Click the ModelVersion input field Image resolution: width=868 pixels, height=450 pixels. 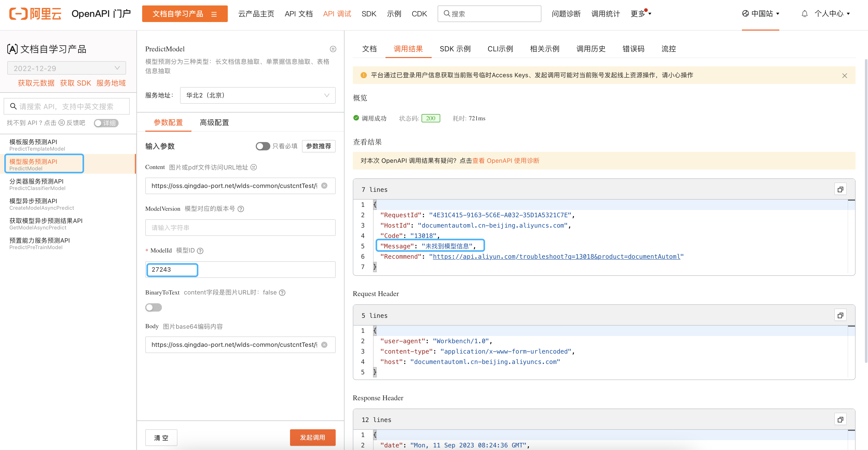point(240,228)
